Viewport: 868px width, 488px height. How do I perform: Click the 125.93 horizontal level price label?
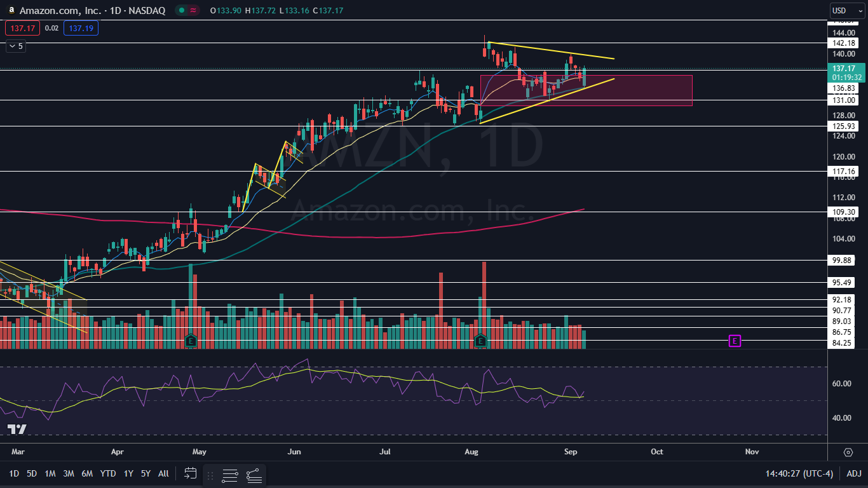(843, 126)
